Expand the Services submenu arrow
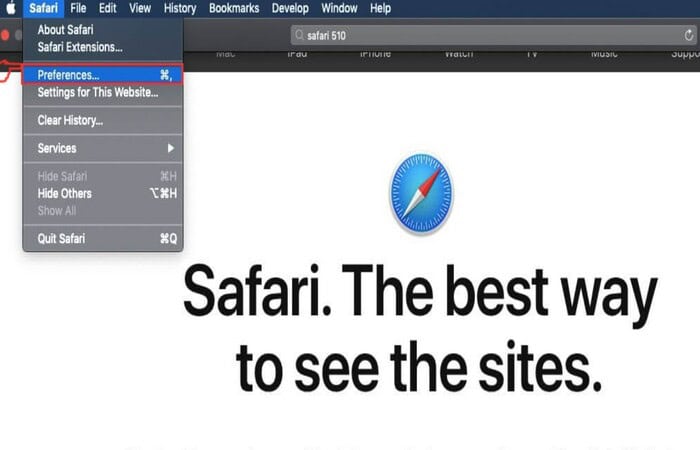700x450 pixels. pos(171,148)
